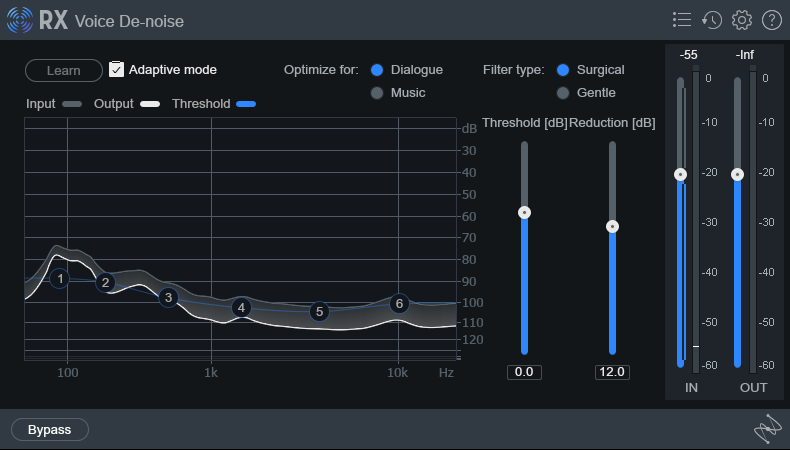Select Dialogue optimization radio button

point(377,70)
